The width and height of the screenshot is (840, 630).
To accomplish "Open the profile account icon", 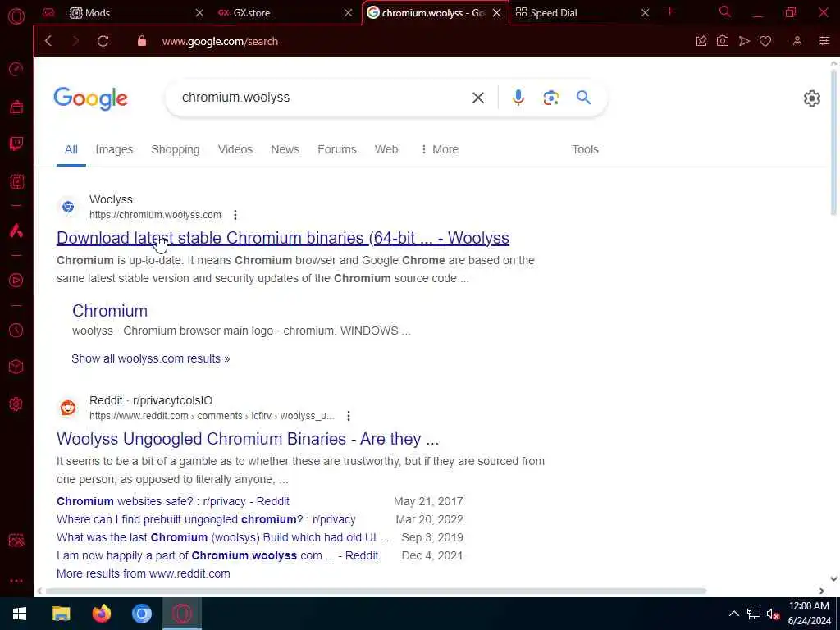I will tap(797, 41).
